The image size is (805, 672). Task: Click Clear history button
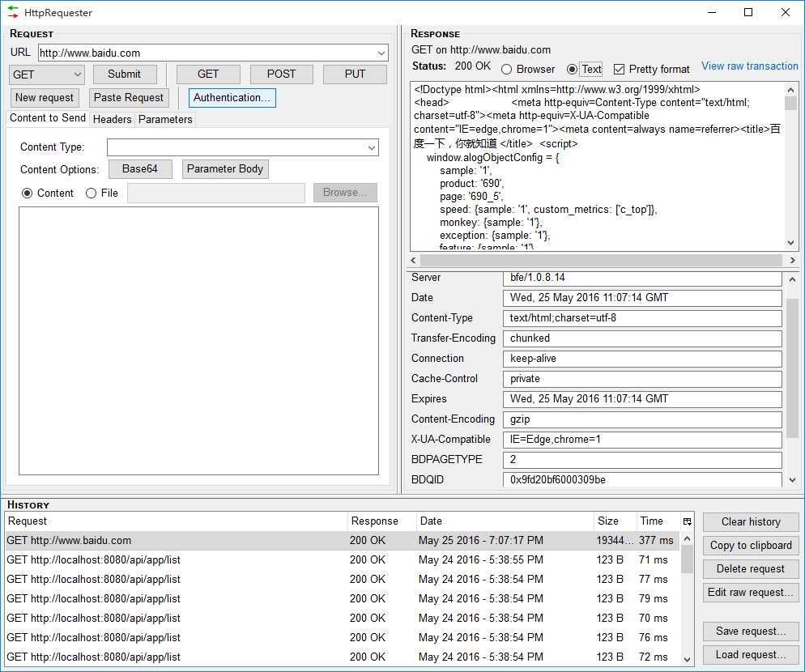pos(751,522)
